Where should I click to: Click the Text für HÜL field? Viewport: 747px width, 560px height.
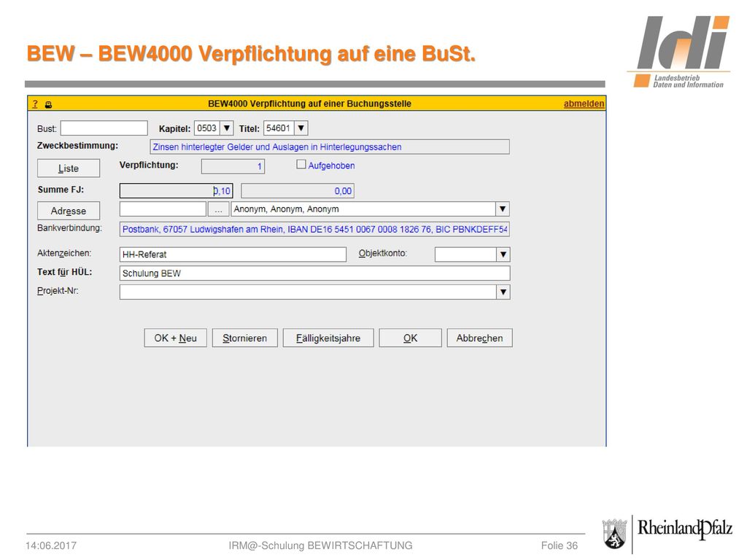(314, 273)
